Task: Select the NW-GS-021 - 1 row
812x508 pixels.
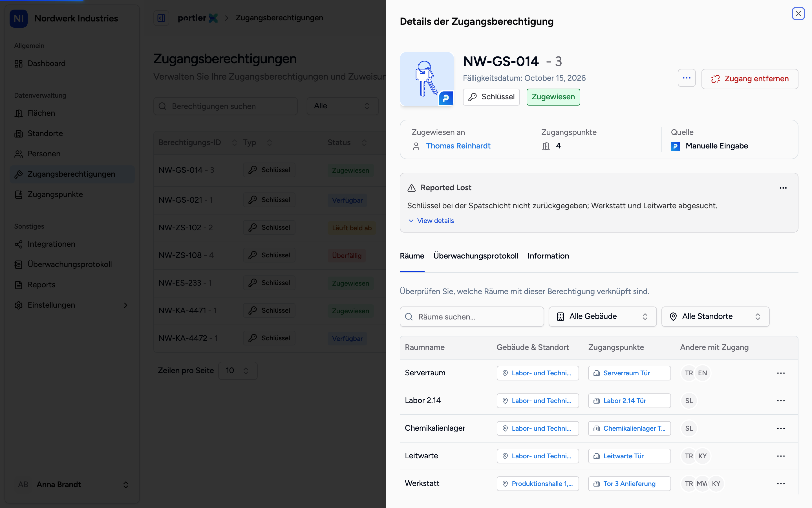Action: (270, 200)
